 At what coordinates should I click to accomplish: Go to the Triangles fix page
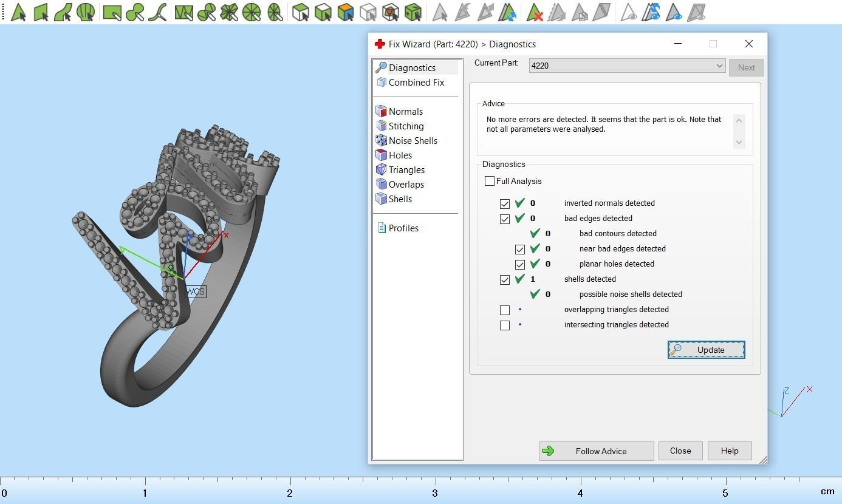(406, 169)
